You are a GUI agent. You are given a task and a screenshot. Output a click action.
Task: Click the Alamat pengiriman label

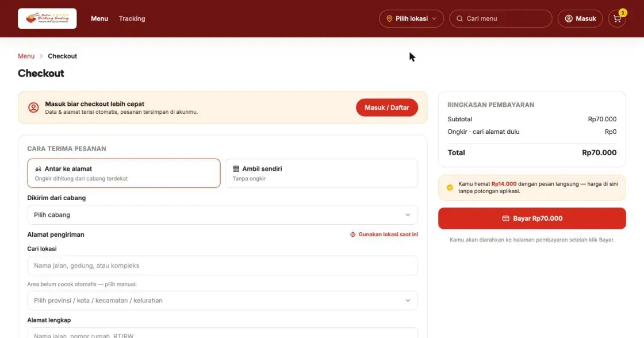(56, 235)
